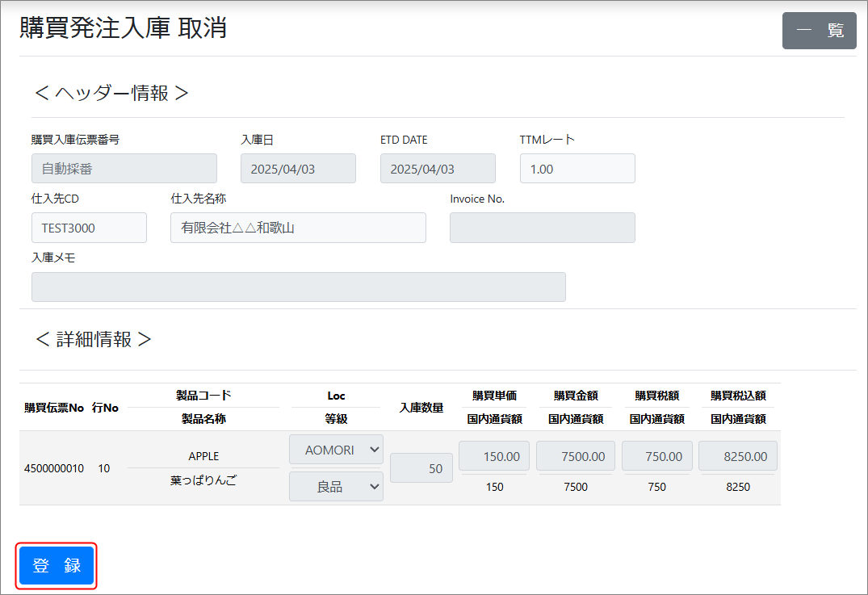This screenshot has height=595, width=868.
Task: Click the 仕入先CD field containing TEST3000
Action: pyautogui.click(x=89, y=228)
